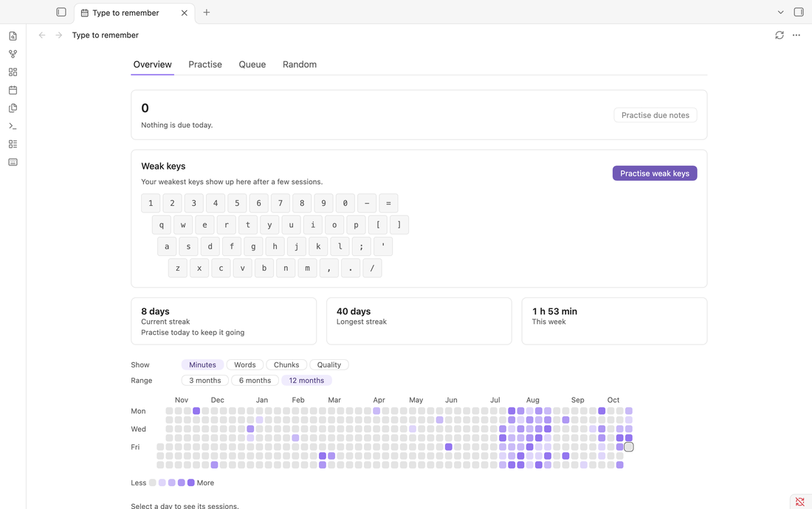
Task: Click the Weak keys heading
Action: click(163, 166)
